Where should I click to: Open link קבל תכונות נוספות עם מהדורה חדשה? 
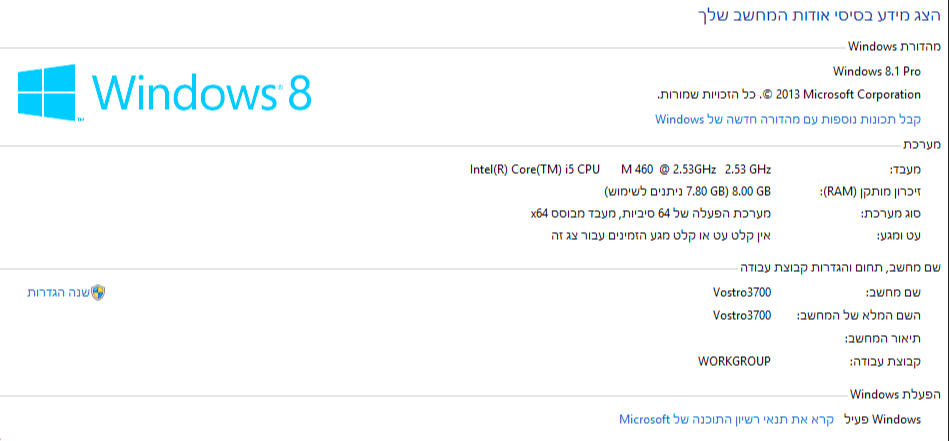tap(788, 119)
